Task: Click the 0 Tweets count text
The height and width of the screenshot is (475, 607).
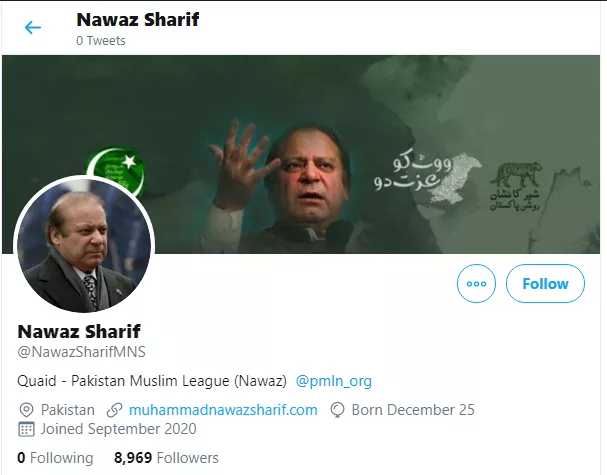Action: tap(101, 41)
